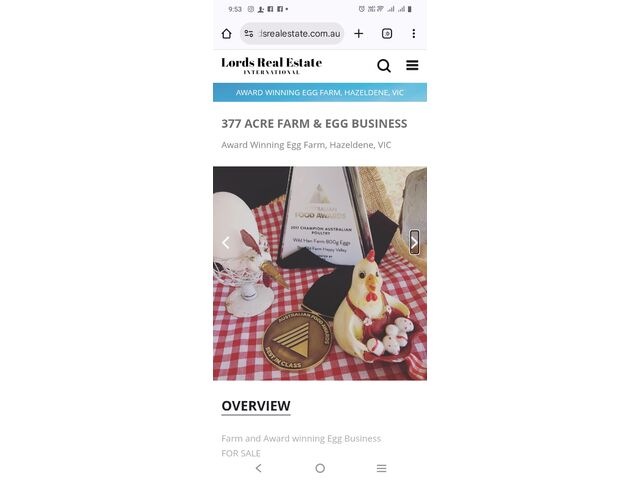Tap the Android home circle button

coord(320,468)
